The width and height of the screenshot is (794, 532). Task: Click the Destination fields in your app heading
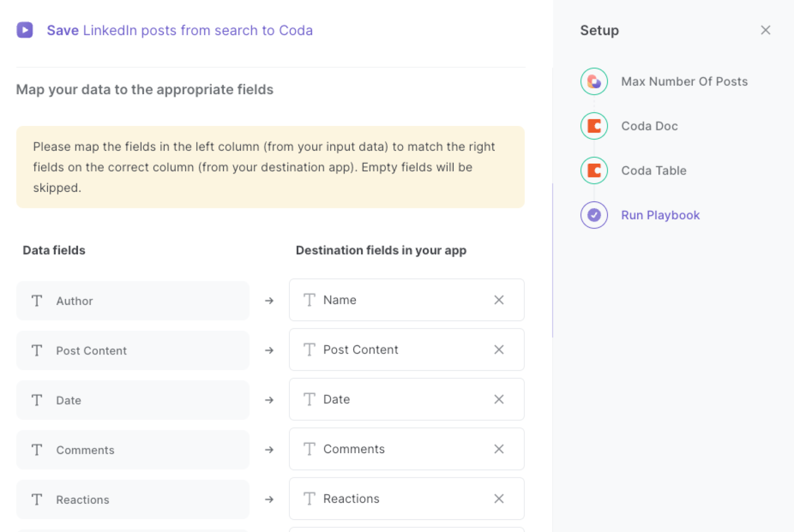pos(381,250)
